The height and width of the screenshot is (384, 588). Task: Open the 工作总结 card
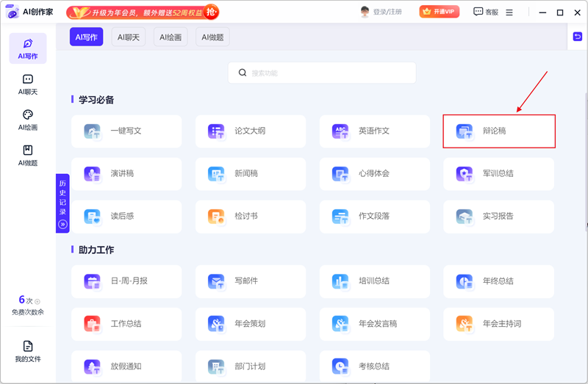[126, 324]
